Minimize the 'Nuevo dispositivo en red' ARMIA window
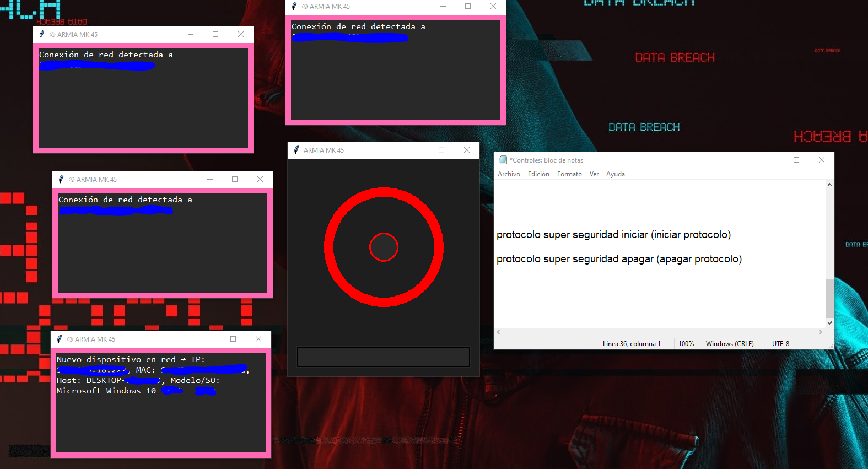The image size is (868, 469). tap(208, 339)
